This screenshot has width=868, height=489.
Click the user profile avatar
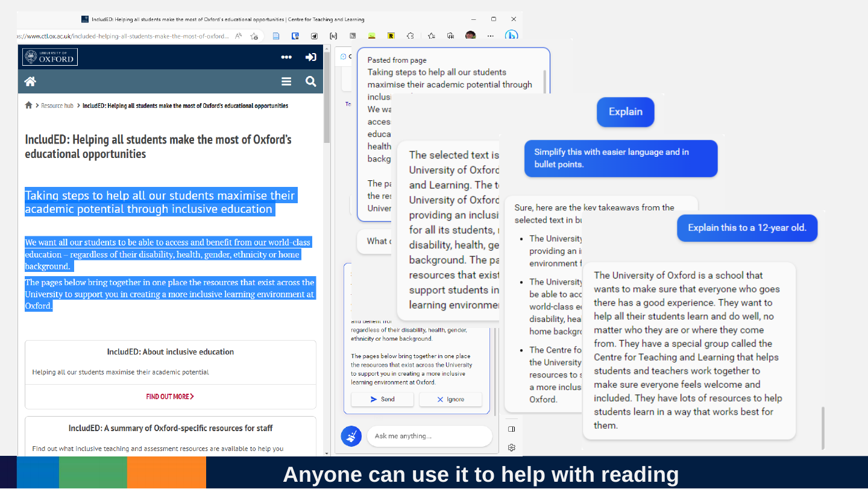pyautogui.click(x=471, y=36)
